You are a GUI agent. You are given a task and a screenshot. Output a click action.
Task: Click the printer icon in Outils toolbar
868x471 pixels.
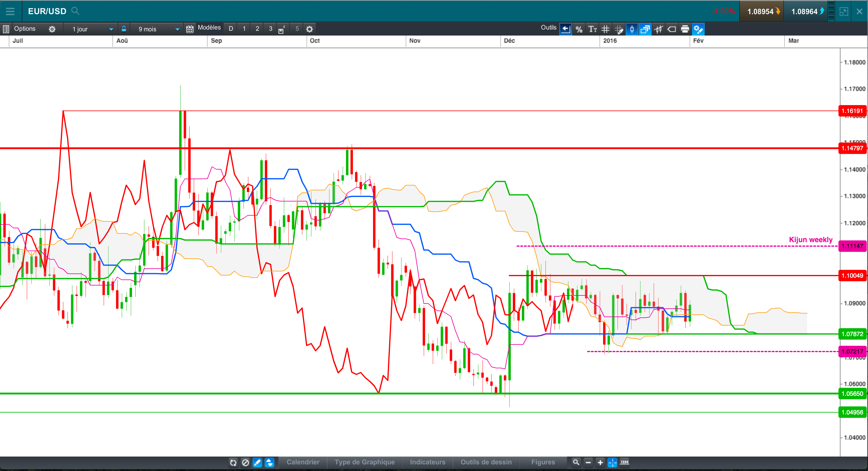[685, 29]
